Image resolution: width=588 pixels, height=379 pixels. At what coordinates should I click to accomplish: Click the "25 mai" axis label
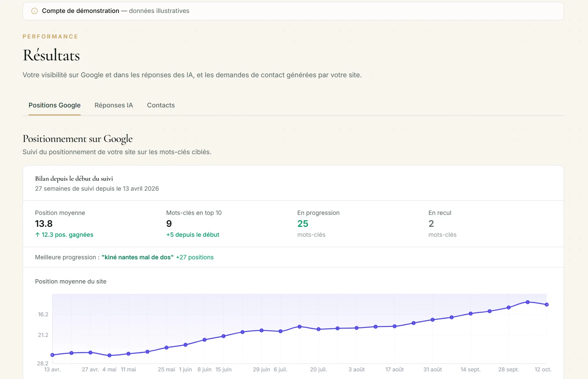[x=166, y=370]
